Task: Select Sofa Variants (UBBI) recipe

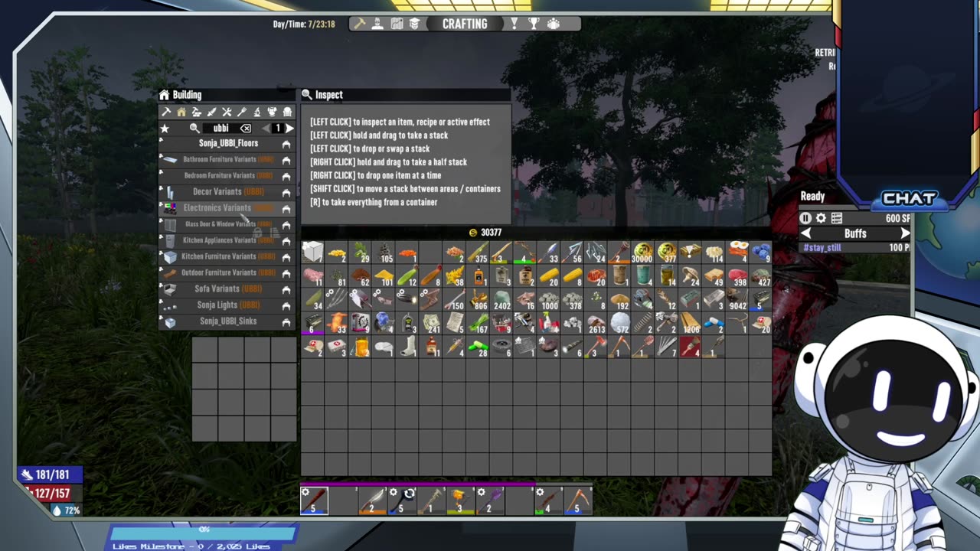Action: pos(227,289)
